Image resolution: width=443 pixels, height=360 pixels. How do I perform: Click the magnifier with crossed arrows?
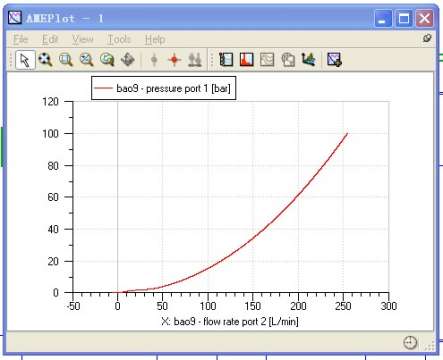pos(86,60)
